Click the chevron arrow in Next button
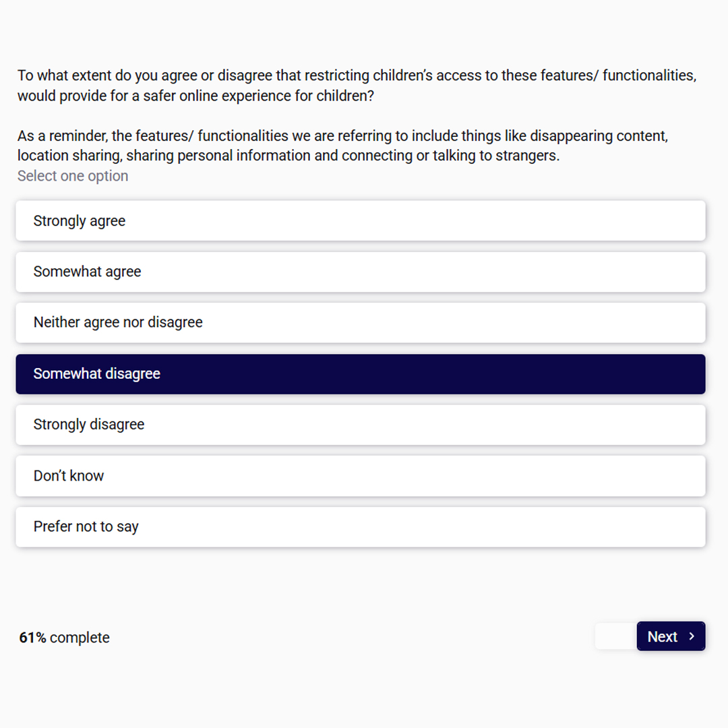Image resolution: width=728 pixels, height=728 pixels. click(x=692, y=636)
